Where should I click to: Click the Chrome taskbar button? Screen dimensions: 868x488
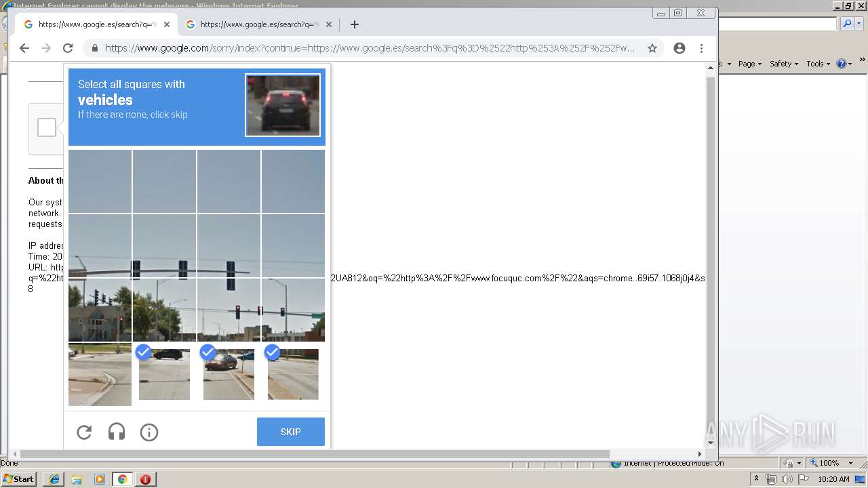click(x=123, y=479)
